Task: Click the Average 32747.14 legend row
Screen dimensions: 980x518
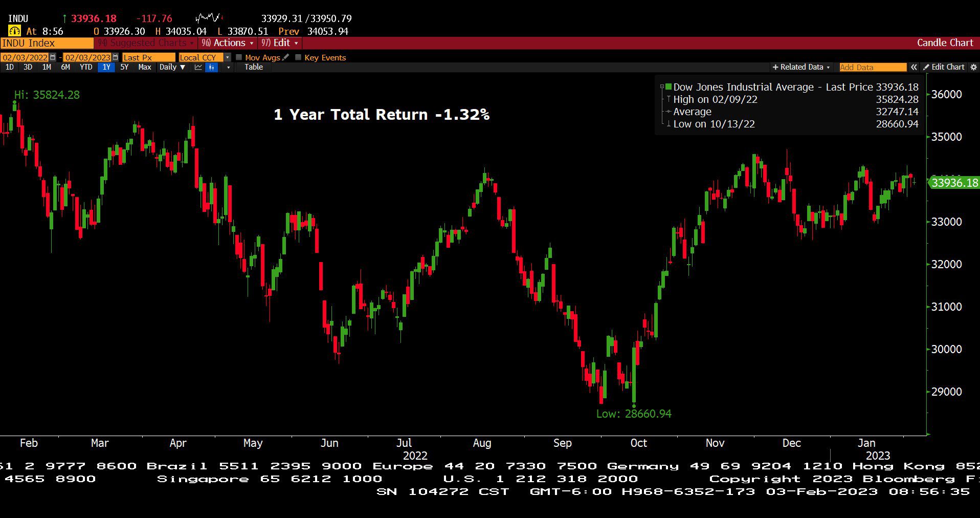Action: [792, 112]
